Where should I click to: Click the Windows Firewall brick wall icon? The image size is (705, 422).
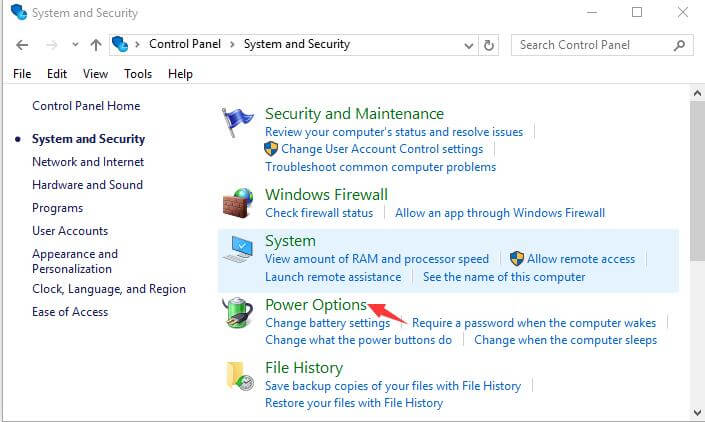238,203
